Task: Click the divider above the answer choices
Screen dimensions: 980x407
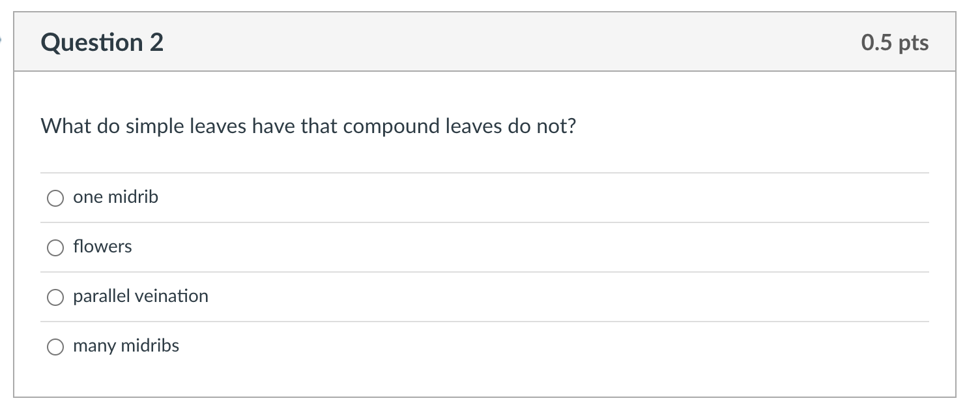Action: (x=485, y=172)
